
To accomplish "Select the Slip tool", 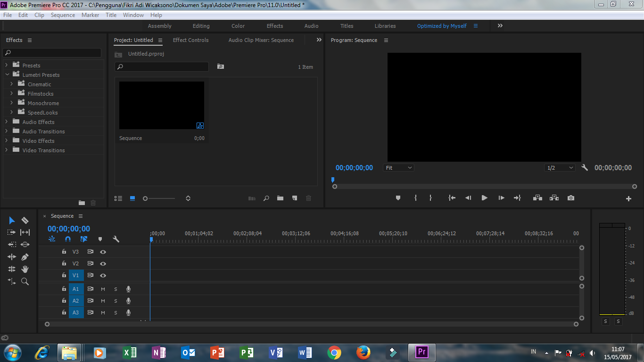I will click(x=25, y=232).
